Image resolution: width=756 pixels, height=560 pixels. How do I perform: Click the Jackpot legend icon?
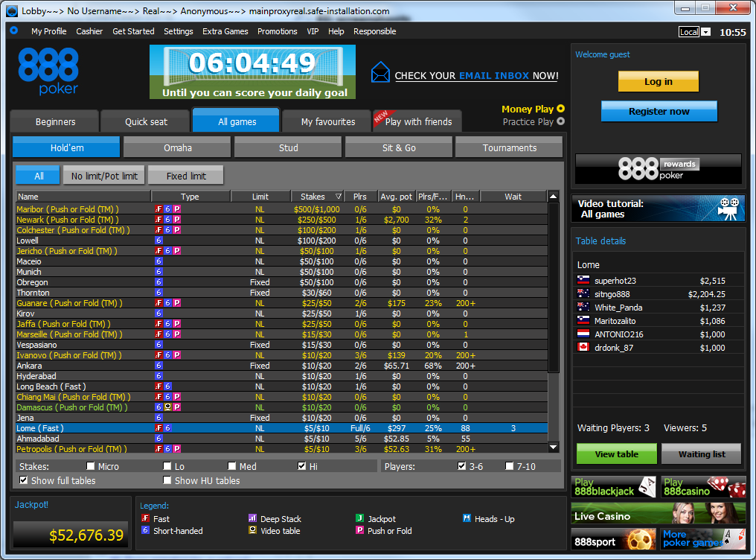click(x=359, y=518)
